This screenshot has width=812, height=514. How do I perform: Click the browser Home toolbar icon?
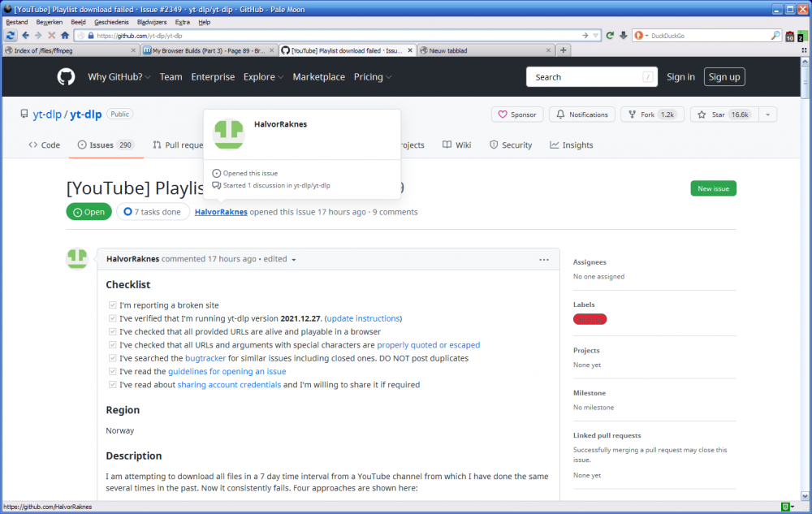[x=65, y=36]
